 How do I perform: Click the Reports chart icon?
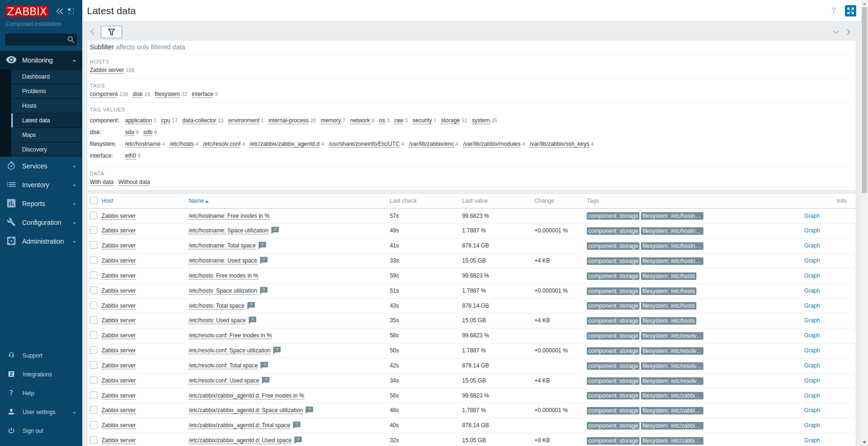click(11, 204)
